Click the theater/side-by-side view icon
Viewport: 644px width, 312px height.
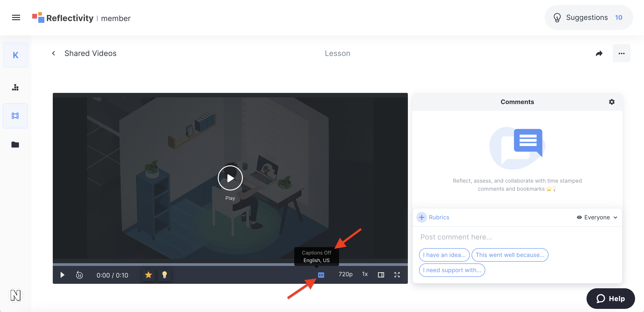pos(381,275)
